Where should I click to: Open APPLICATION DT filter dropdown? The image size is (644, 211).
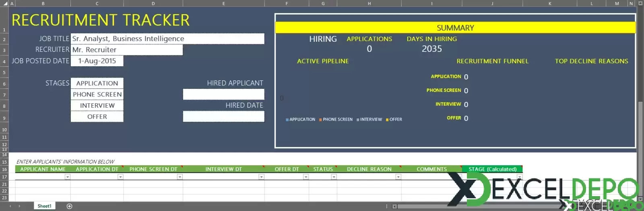(120, 177)
